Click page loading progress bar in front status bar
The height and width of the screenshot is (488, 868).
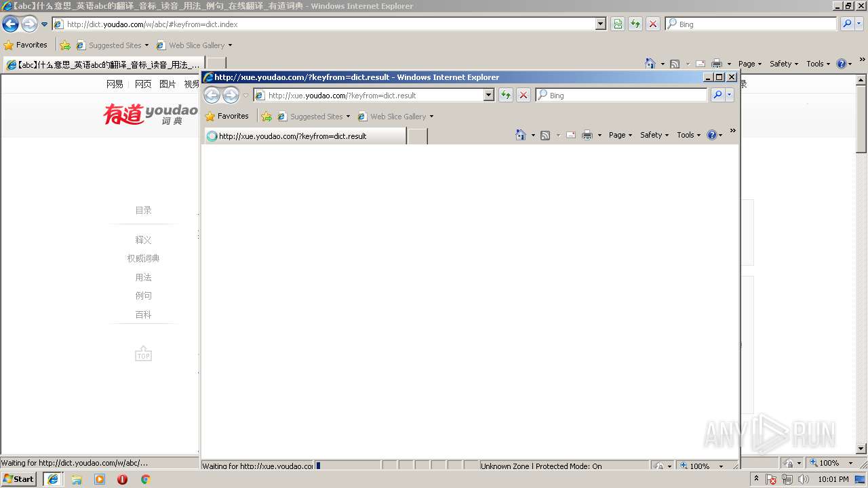point(347,466)
